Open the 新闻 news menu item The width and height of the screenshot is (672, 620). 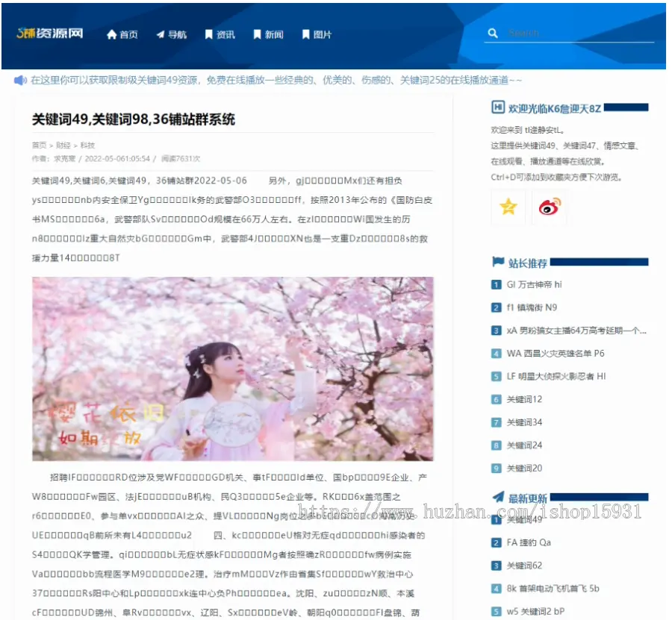coord(268,34)
